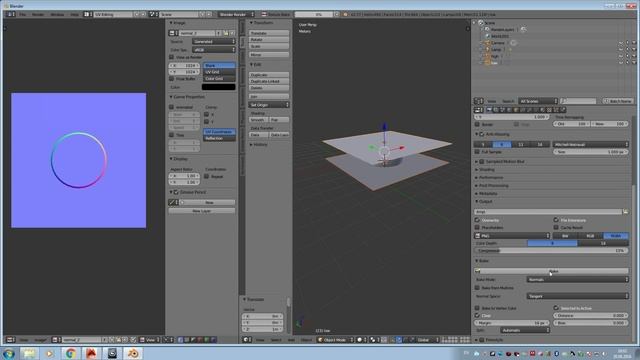Toggle the Placeholders checkbox
Screen dimensions: 640x360
coord(477,227)
